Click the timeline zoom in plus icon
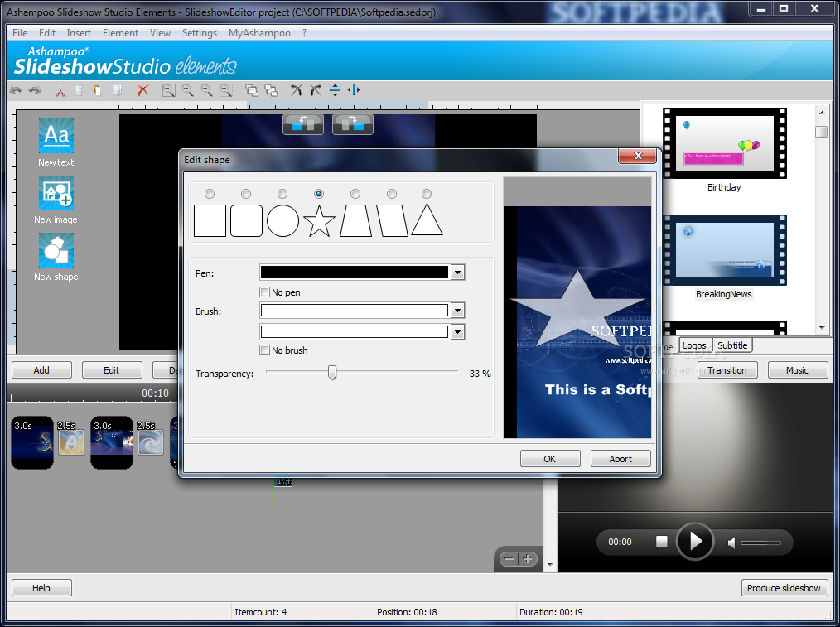840x627 pixels. pyautogui.click(x=528, y=560)
